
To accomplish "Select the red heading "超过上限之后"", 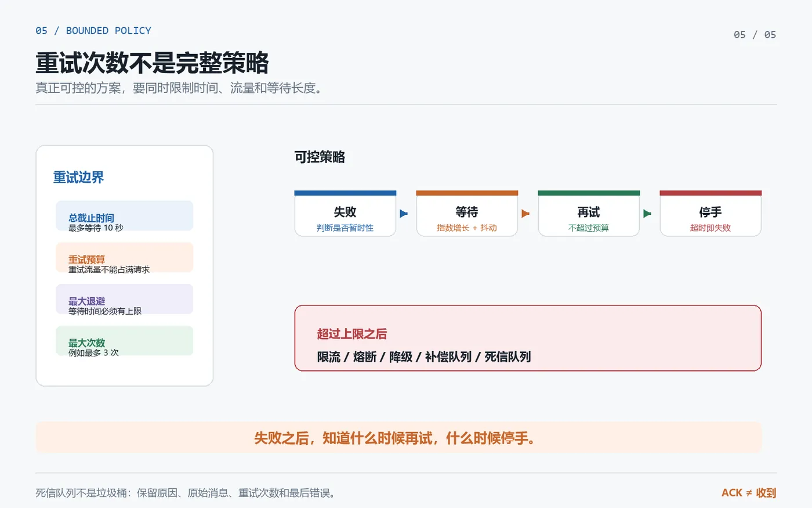I will pyautogui.click(x=352, y=334).
